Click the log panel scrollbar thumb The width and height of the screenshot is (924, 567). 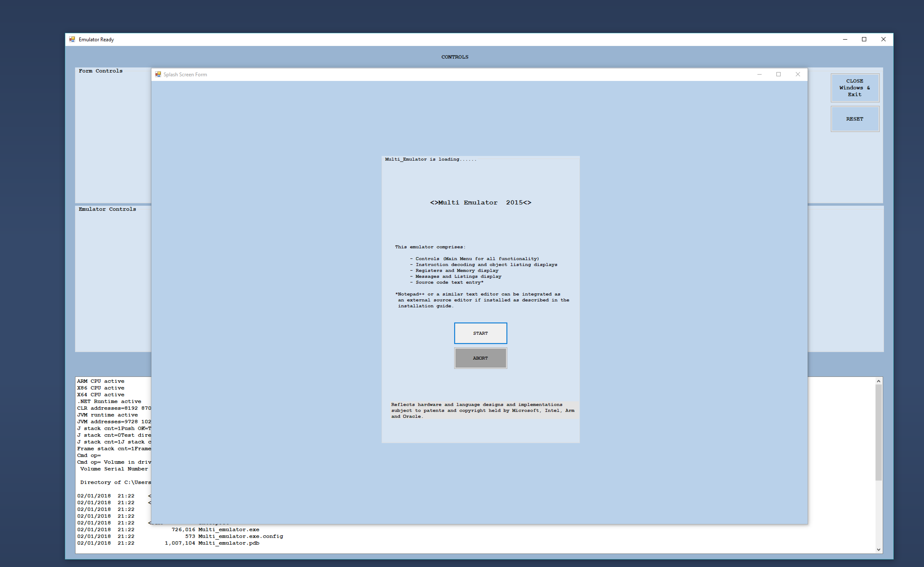click(878, 432)
